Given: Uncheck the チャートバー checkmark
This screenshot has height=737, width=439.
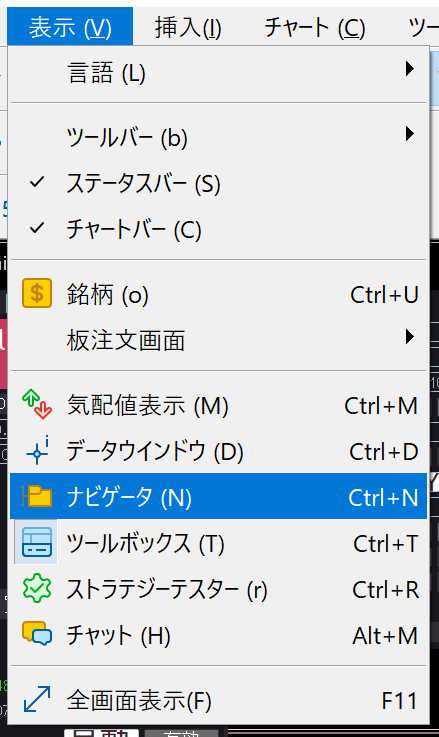Looking at the screenshot, I should [37, 228].
